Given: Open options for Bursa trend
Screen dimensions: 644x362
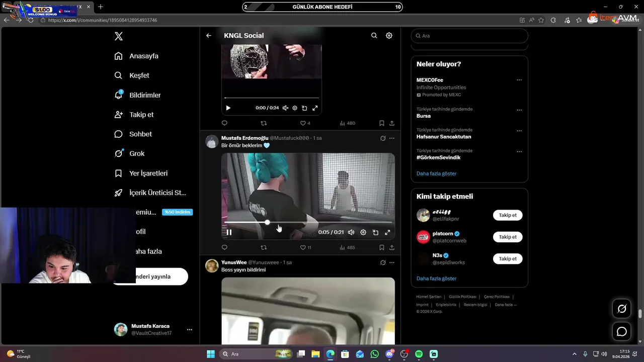Looking at the screenshot, I should pyautogui.click(x=519, y=110).
